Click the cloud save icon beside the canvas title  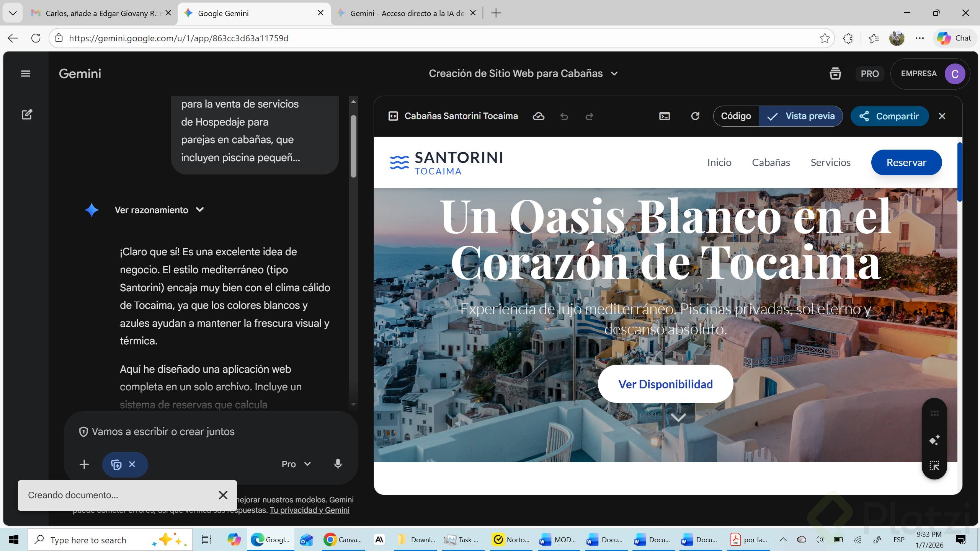point(538,116)
